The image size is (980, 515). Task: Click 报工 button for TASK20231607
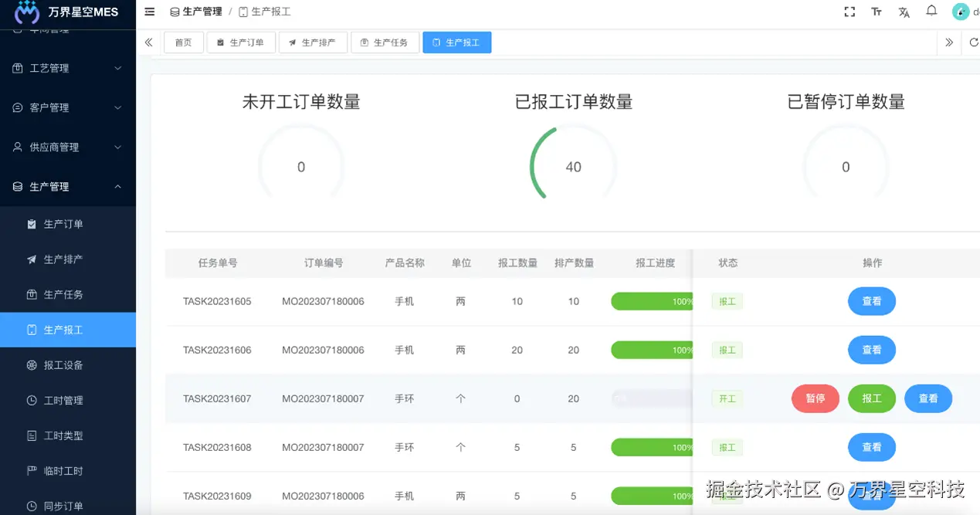tap(871, 398)
